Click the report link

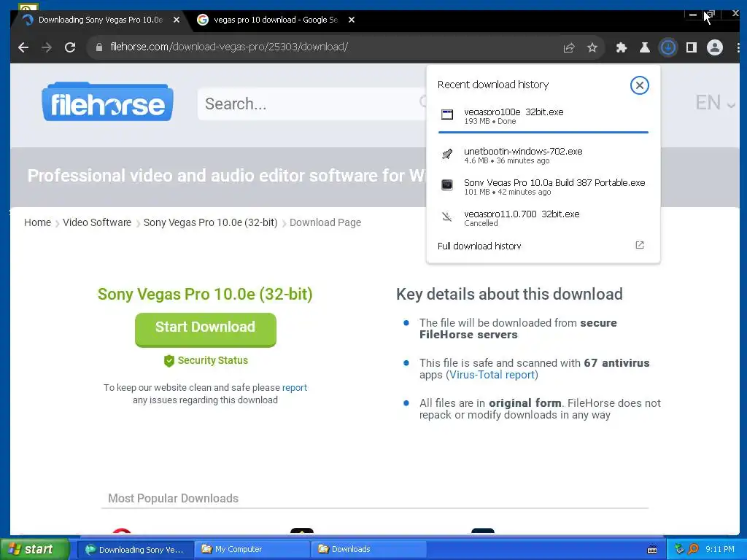point(295,388)
